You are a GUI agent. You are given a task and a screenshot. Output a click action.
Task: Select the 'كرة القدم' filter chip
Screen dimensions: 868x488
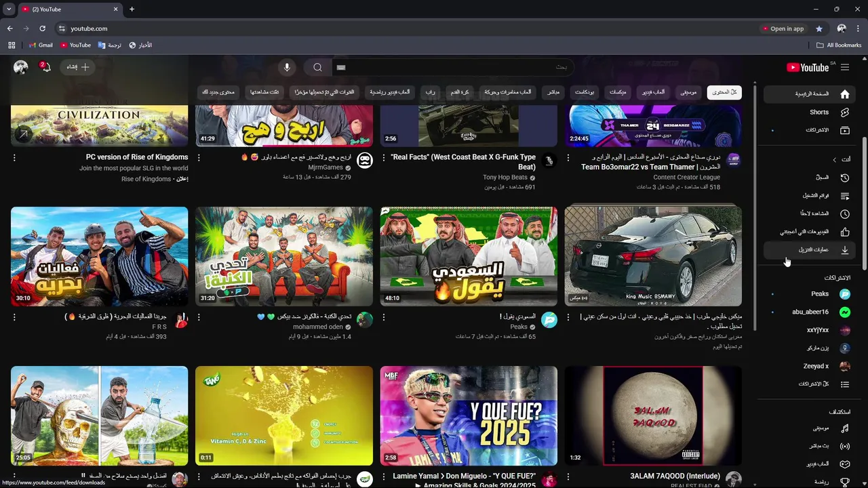click(x=460, y=92)
